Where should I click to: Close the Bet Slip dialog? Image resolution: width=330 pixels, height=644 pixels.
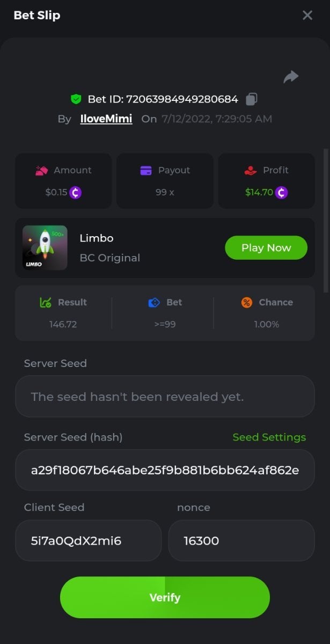coord(307,16)
